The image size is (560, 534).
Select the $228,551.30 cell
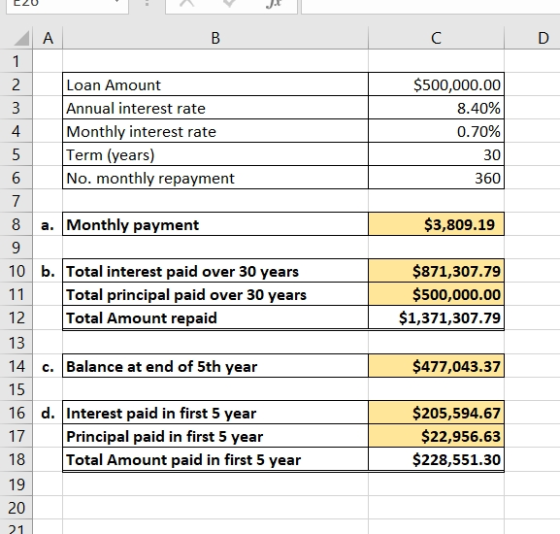tap(436, 459)
